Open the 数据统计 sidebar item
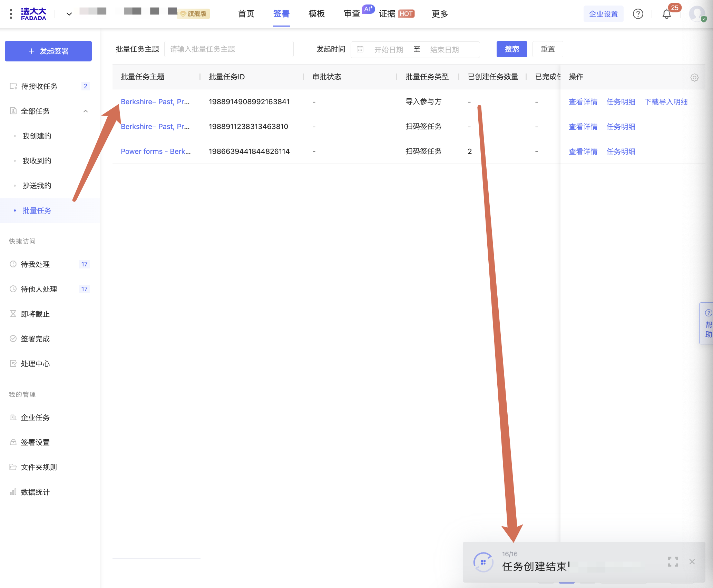 click(35, 492)
